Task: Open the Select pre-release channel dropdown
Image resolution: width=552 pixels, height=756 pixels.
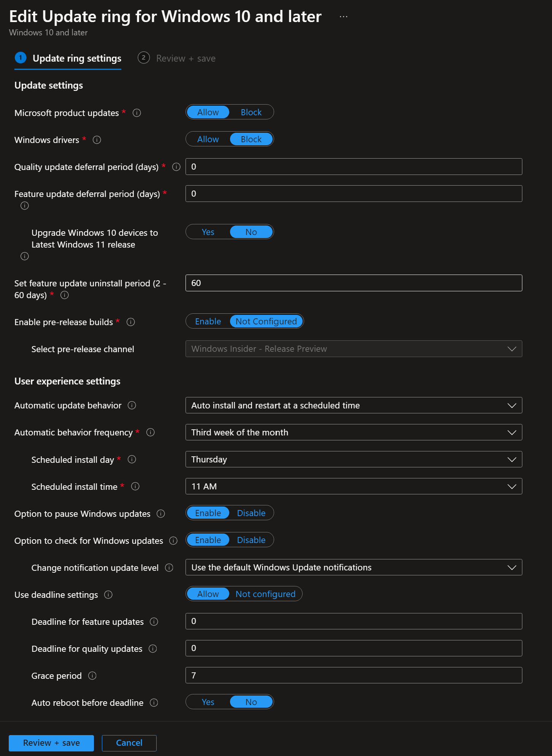Action: coord(354,349)
